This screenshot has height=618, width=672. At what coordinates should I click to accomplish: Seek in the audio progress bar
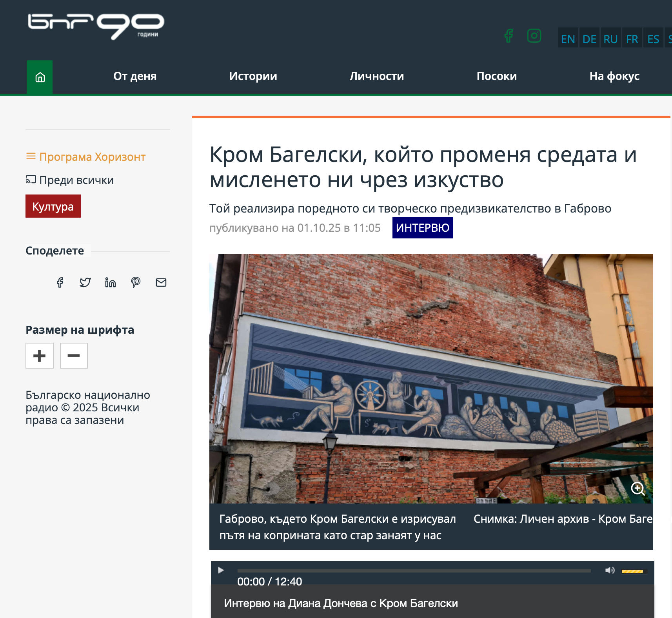pos(414,571)
